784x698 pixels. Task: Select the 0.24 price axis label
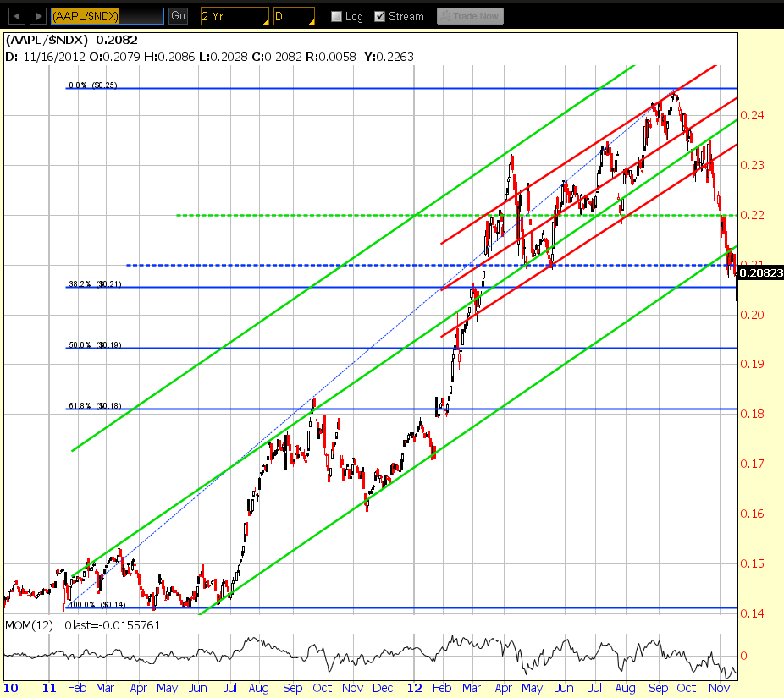click(x=752, y=115)
